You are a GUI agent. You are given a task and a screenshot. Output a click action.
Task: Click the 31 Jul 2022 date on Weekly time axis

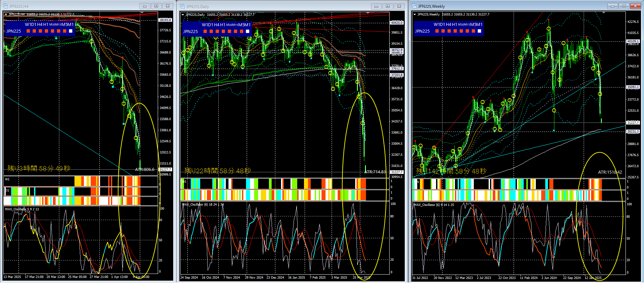(x=420, y=278)
